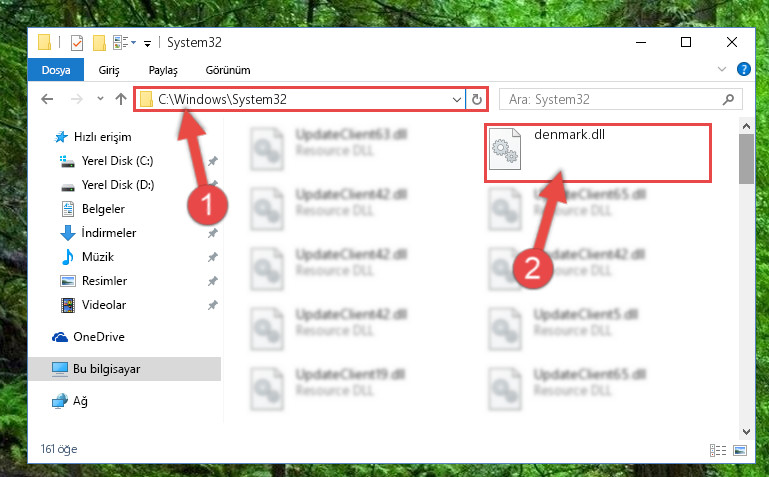The width and height of the screenshot is (769, 477).
Task: Expand the address bar history dropdown
Action: (457, 100)
